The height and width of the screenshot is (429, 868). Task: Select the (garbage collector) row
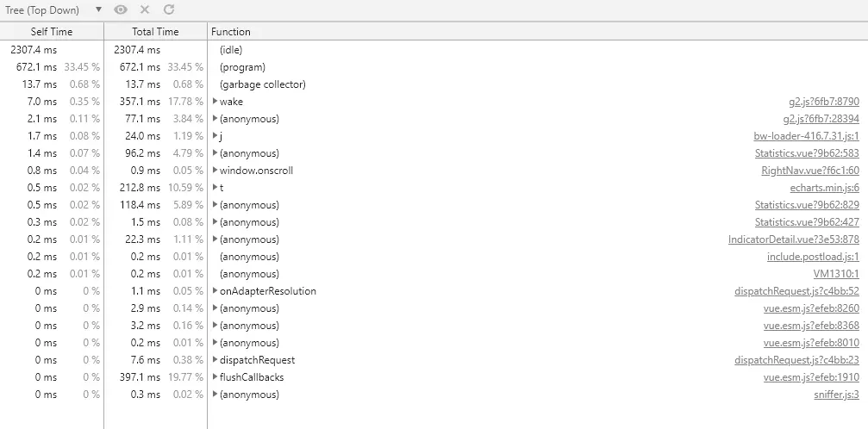pyautogui.click(x=434, y=84)
